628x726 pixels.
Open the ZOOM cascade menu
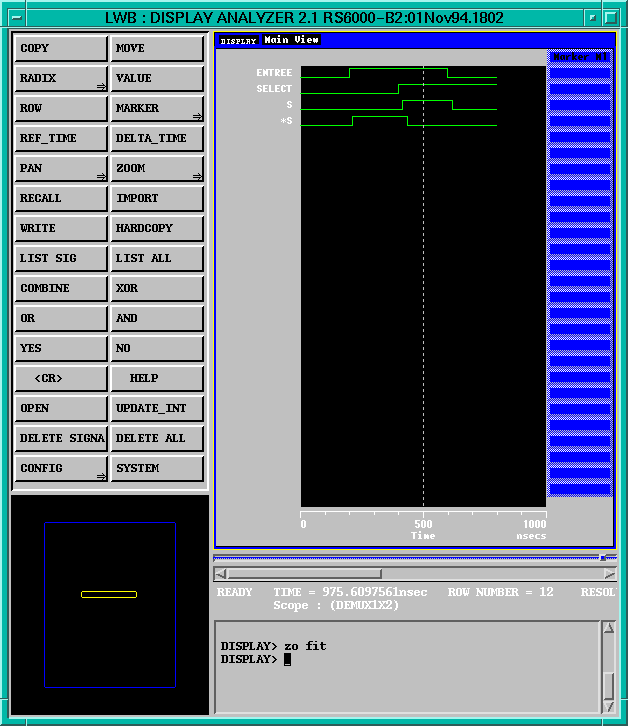(157, 169)
